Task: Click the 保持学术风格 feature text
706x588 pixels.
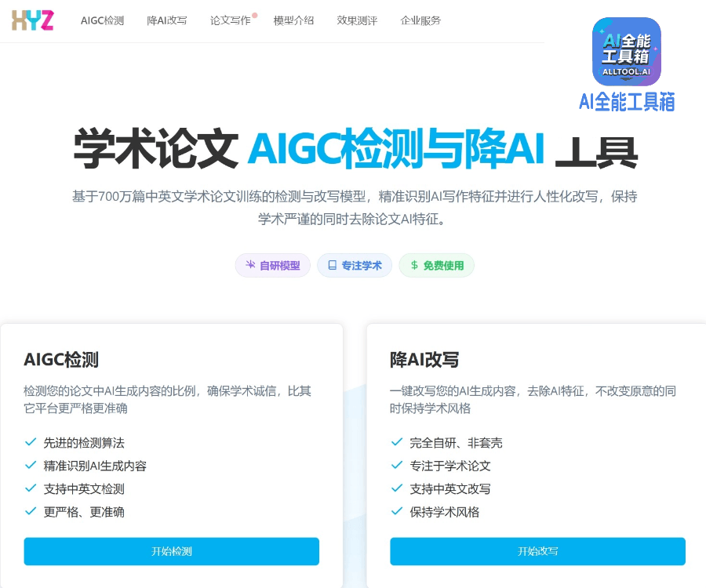Action: click(x=445, y=511)
